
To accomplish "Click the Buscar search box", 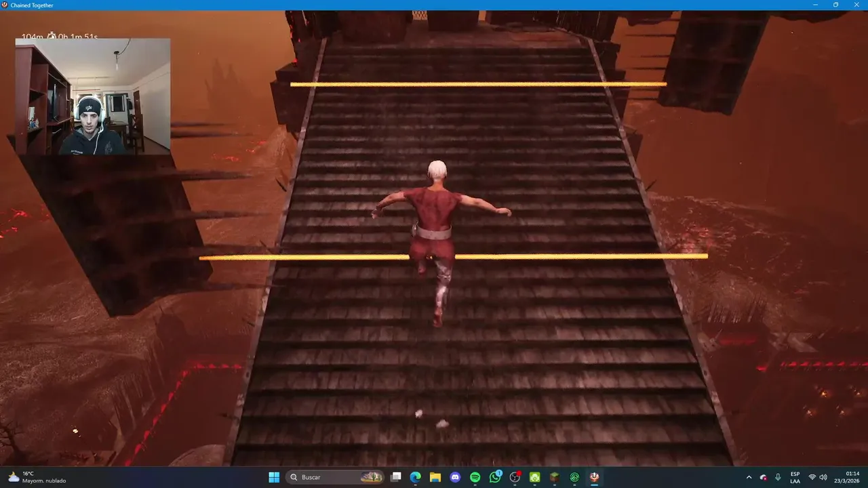I will pyautogui.click(x=335, y=477).
